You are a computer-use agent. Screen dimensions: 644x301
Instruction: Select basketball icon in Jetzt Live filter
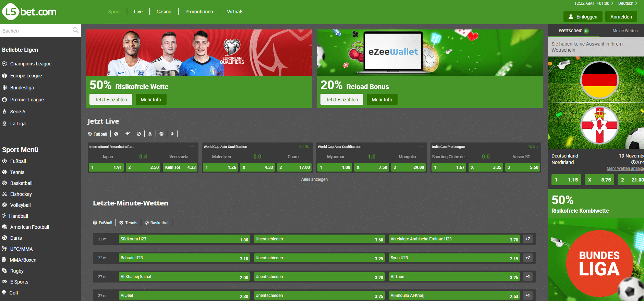[x=139, y=134]
